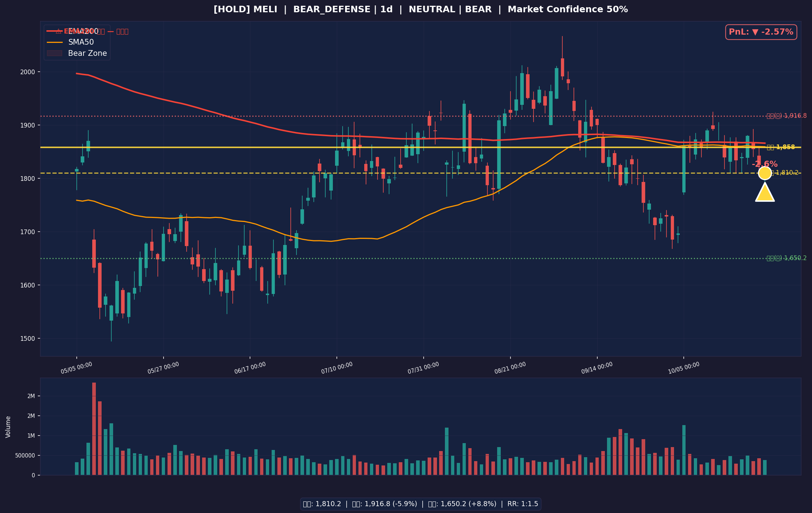Click the tallest red volume bar
812x513 pixels.
(94, 429)
